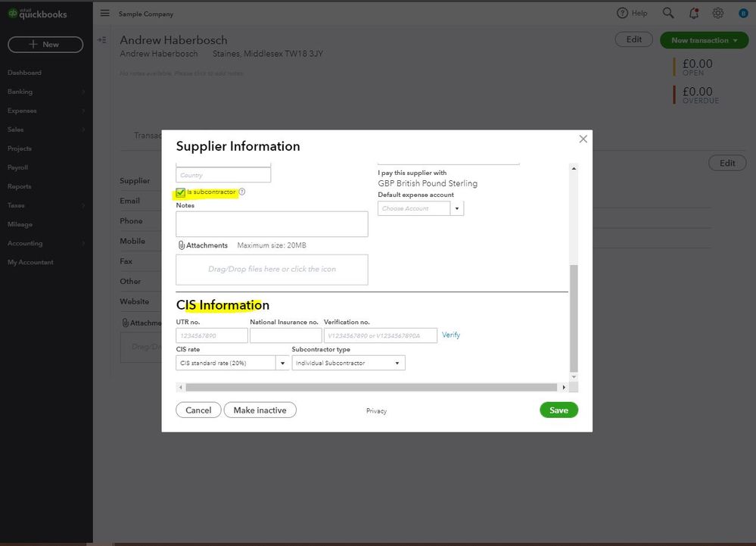Click the New button in sidebar

(45, 45)
